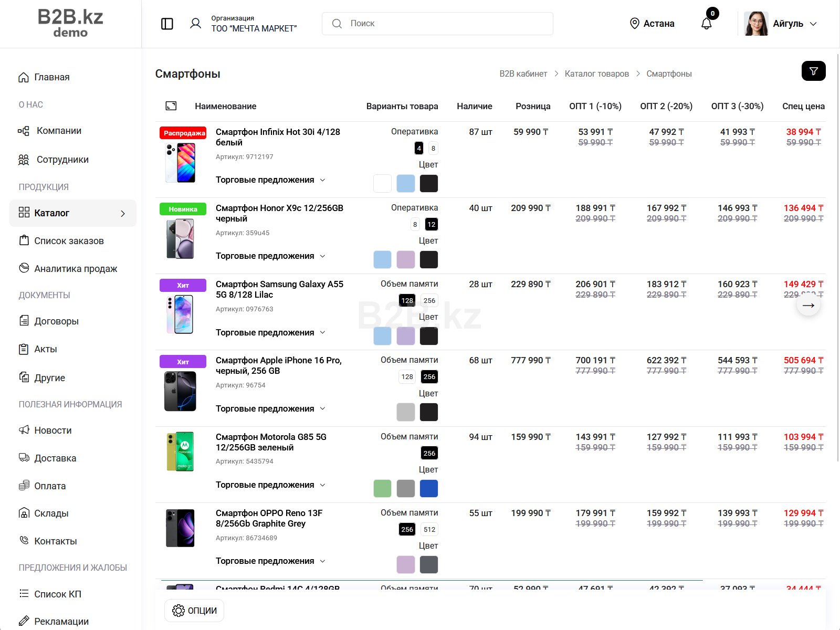Expand Торговые предложения for Honor X9c
This screenshot has width=840, height=630.
click(x=270, y=256)
